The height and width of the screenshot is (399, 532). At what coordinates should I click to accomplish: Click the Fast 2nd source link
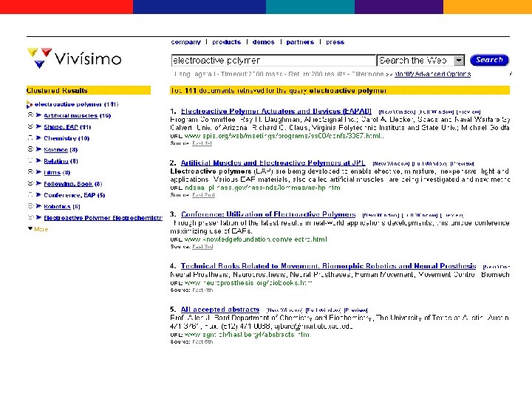203,195
